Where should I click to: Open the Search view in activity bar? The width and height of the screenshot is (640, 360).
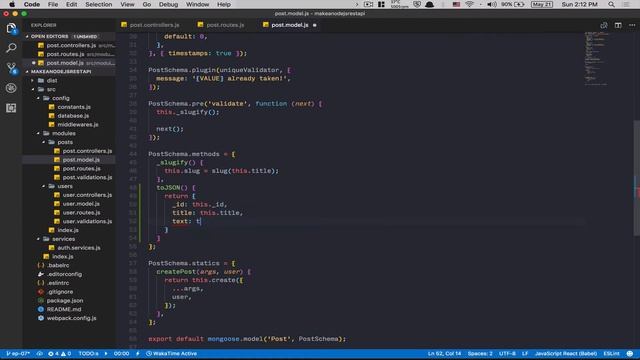coord(11,48)
